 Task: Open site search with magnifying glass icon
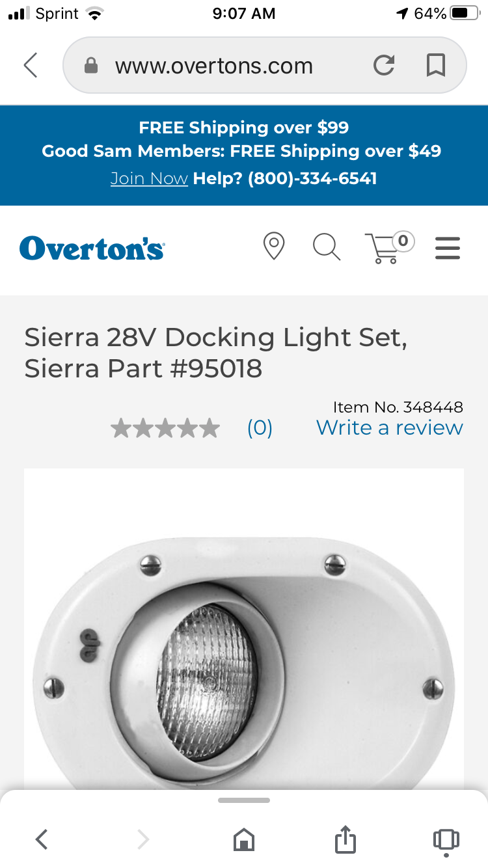click(x=327, y=247)
